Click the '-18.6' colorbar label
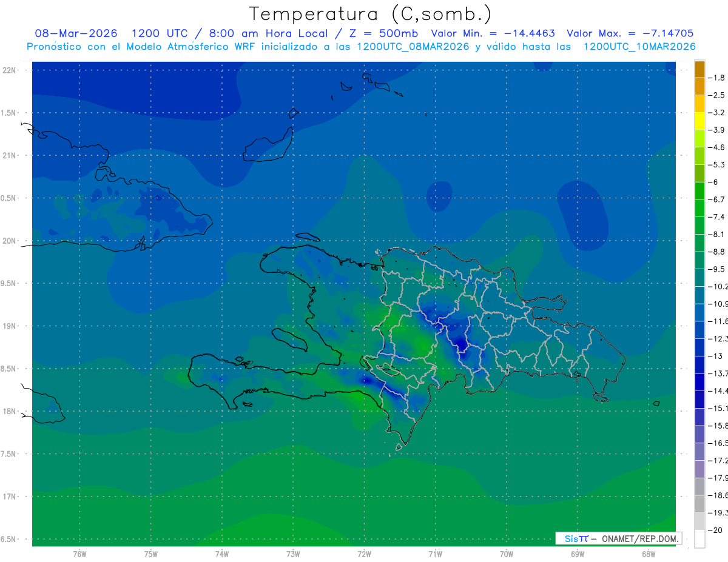Image resolution: width=728 pixels, height=562 pixels. 718,495
